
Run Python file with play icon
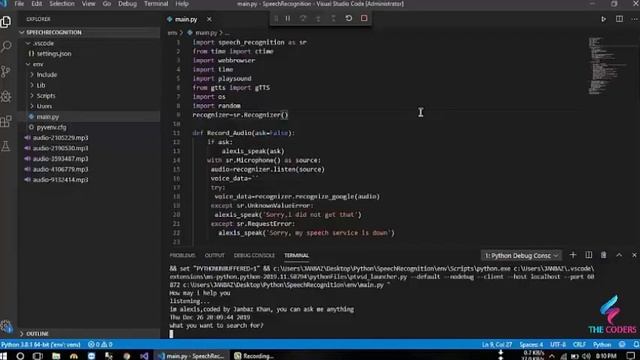[603, 19]
